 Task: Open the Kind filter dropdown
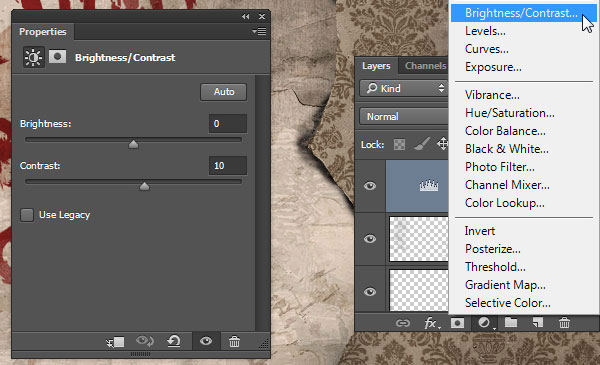404,88
